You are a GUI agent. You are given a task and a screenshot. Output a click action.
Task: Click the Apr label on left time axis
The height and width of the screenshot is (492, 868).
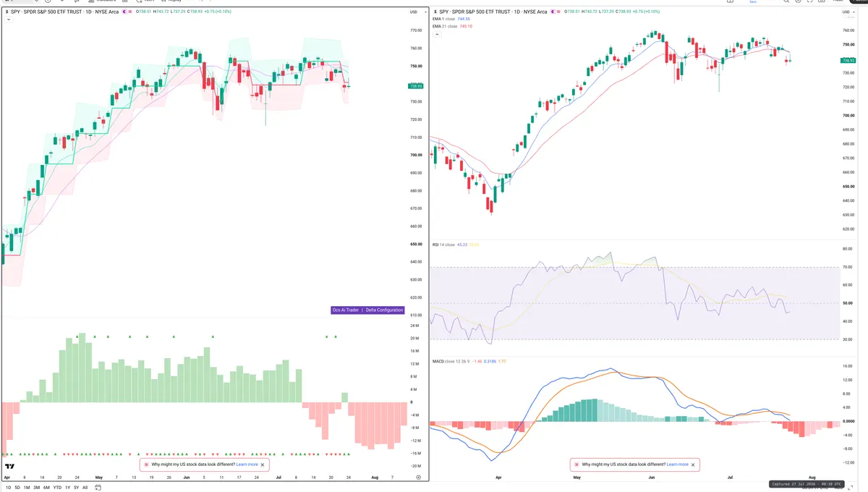tap(7, 478)
